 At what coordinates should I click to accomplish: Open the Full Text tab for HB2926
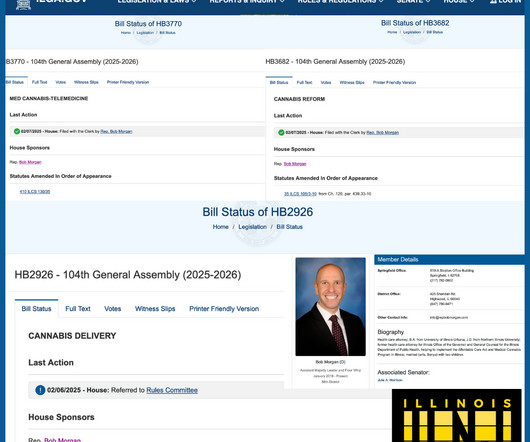coord(78,309)
